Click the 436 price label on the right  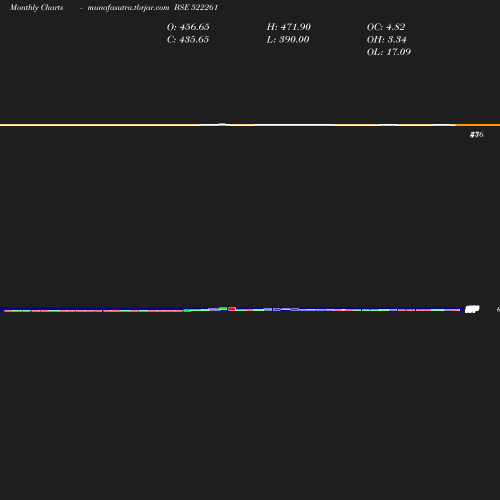click(476, 134)
